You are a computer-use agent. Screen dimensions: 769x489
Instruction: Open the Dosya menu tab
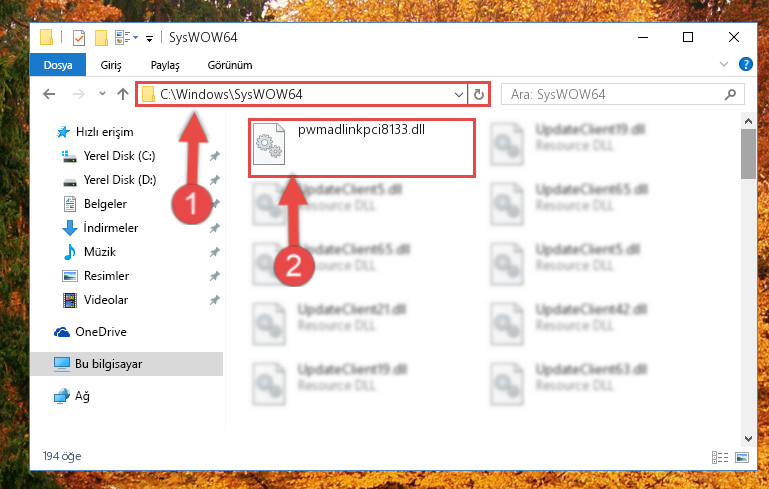click(x=58, y=65)
